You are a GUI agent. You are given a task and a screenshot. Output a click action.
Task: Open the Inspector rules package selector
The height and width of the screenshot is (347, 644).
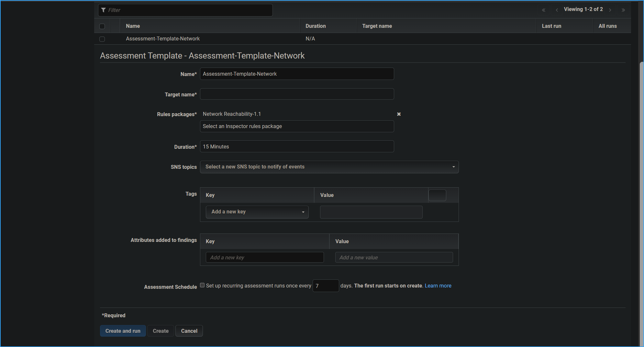(297, 126)
